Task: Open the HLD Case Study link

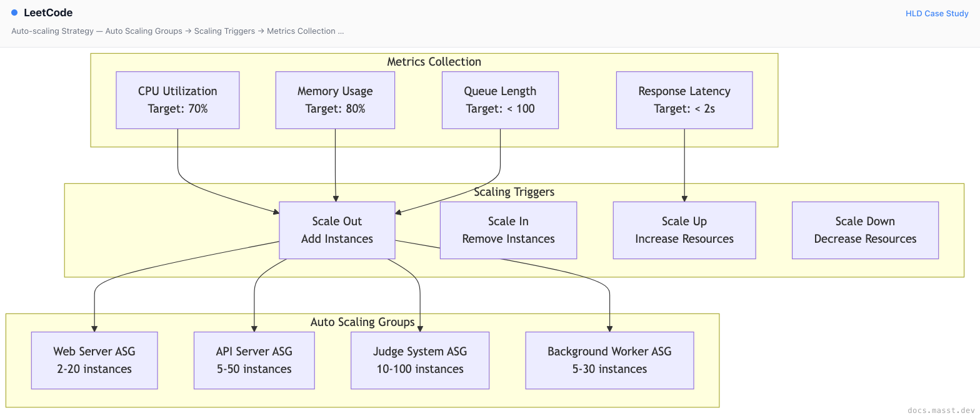Action: (937, 13)
